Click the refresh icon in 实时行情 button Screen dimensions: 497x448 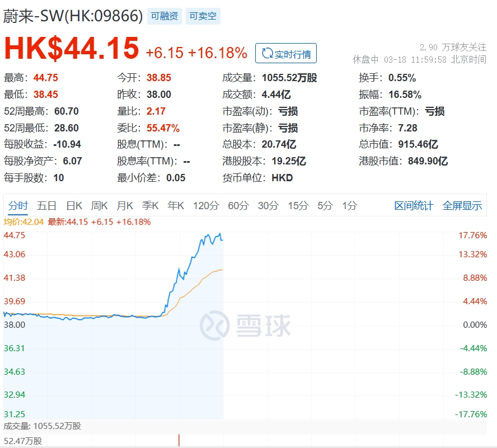(267, 53)
